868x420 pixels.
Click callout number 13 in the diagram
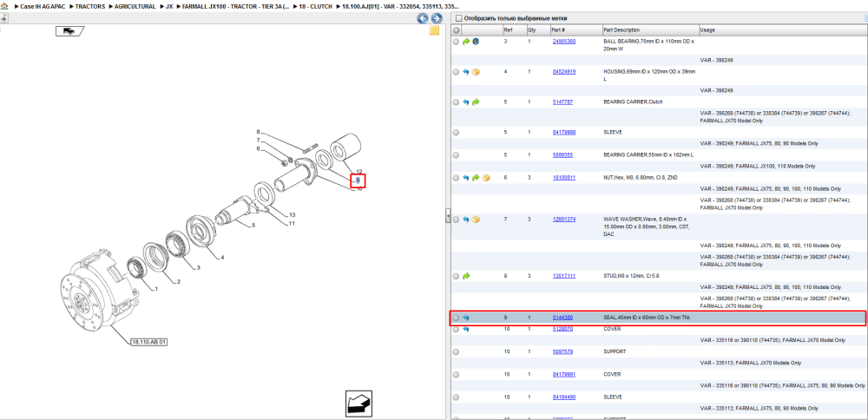292,214
